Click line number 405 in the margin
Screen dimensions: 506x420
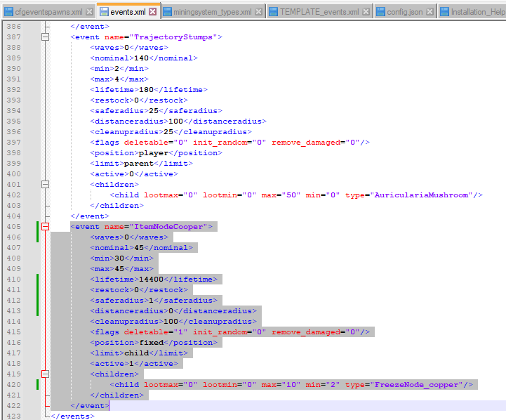[x=14, y=227]
